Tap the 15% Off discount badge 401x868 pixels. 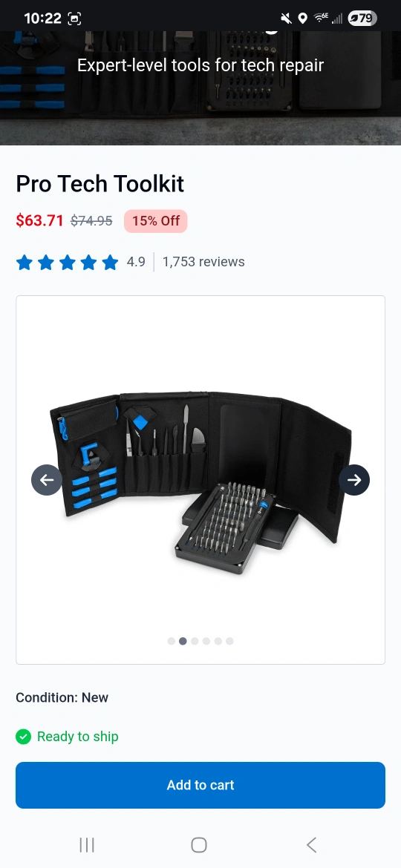tap(156, 221)
